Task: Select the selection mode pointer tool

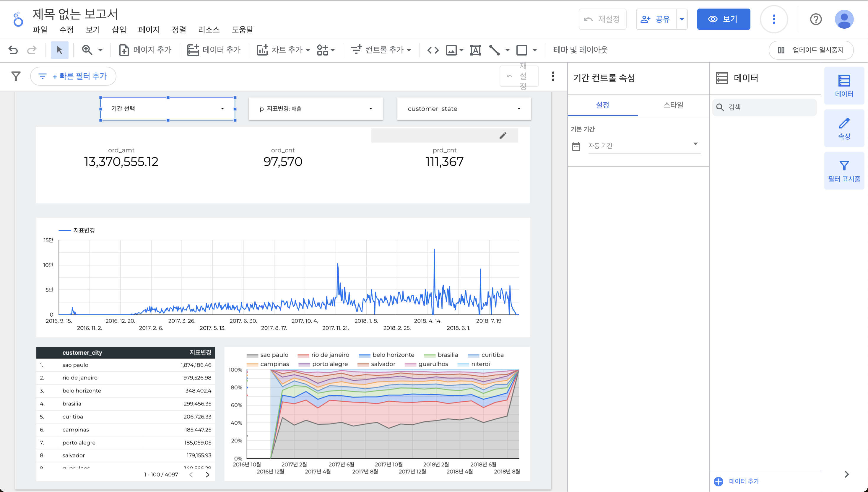Action: click(x=59, y=50)
